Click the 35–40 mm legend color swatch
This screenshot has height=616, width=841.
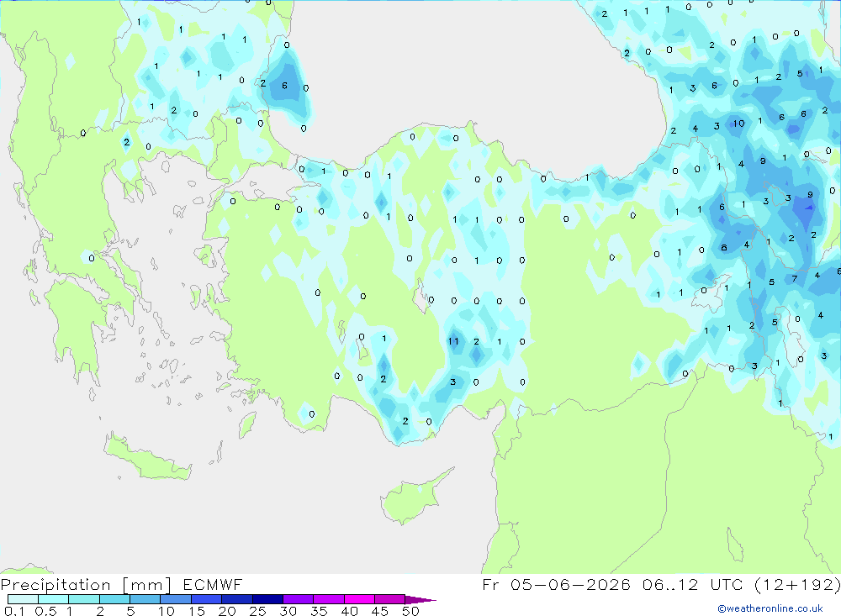point(329,599)
